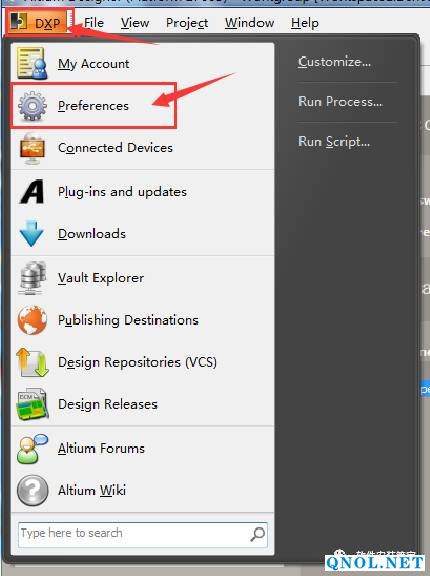
Task: Choose Customize... in the right pane
Action: [x=334, y=62]
